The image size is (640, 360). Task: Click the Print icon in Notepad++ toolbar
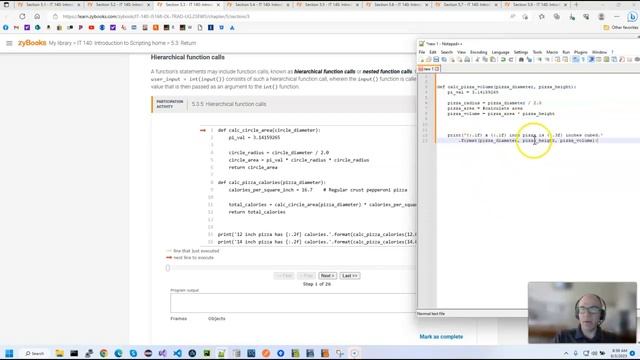467,60
